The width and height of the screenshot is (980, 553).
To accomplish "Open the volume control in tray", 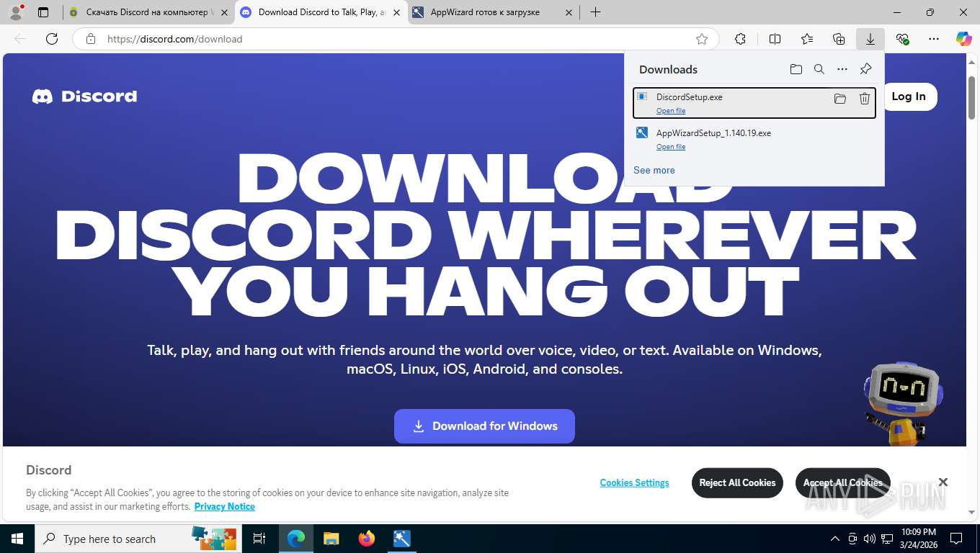I will (x=869, y=539).
